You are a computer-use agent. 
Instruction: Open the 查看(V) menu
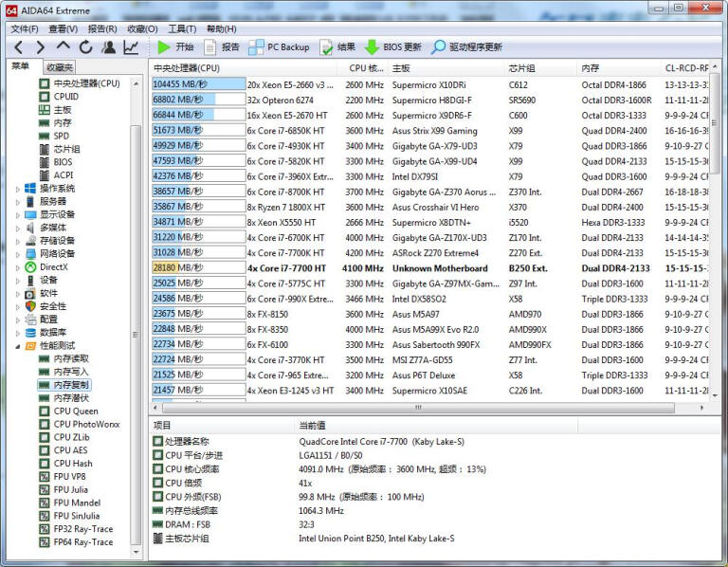click(64, 28)
